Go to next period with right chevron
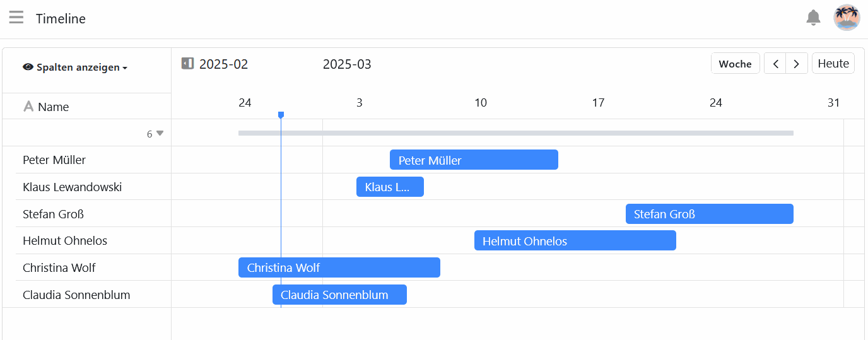The height and width of the screenshot is (340, 868). tap(797, 64)
